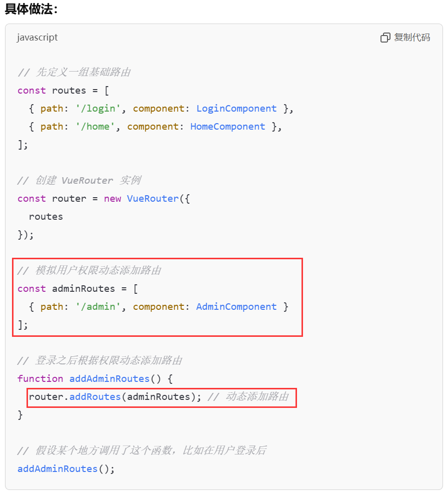Screen dimensions: 448x494
Task: Click the comment 模拟用户权限动态添加路由
Action: pyautogui.click(x=89, y=270)
